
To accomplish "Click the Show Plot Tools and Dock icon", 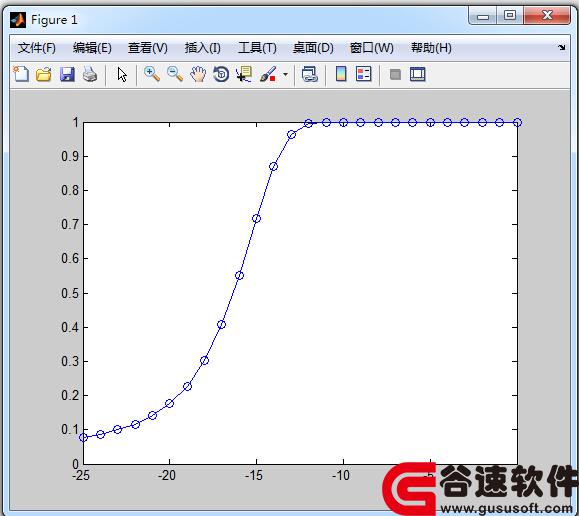I will coord(418,74).
